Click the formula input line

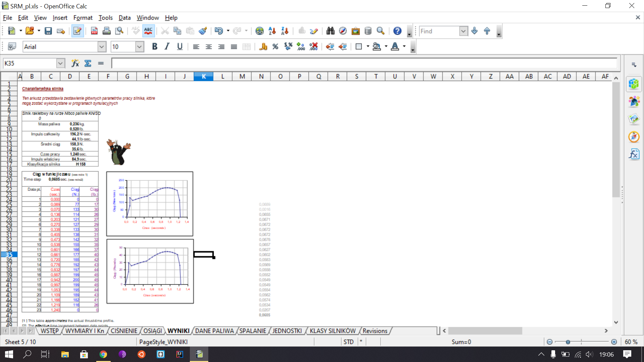(x=364, y=63)
